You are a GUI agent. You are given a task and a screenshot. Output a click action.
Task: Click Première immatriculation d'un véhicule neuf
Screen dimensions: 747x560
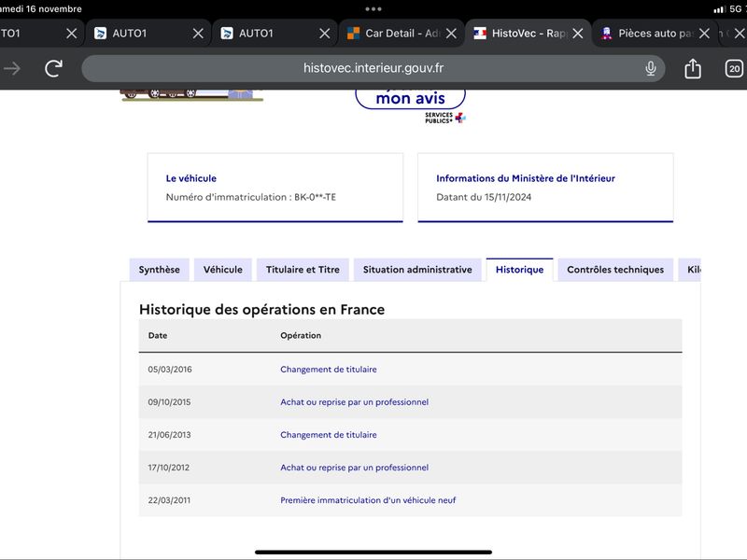click(x=368, y=500)
